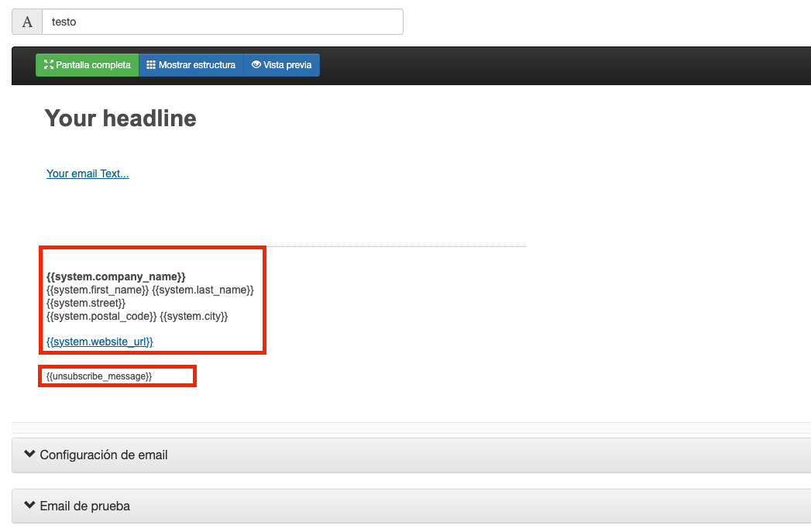This screenshot has width=811, height=532.
Task: Click the {{system.postal_code}} placeholder
Action: pyautogui.click(x=101, y=316)
